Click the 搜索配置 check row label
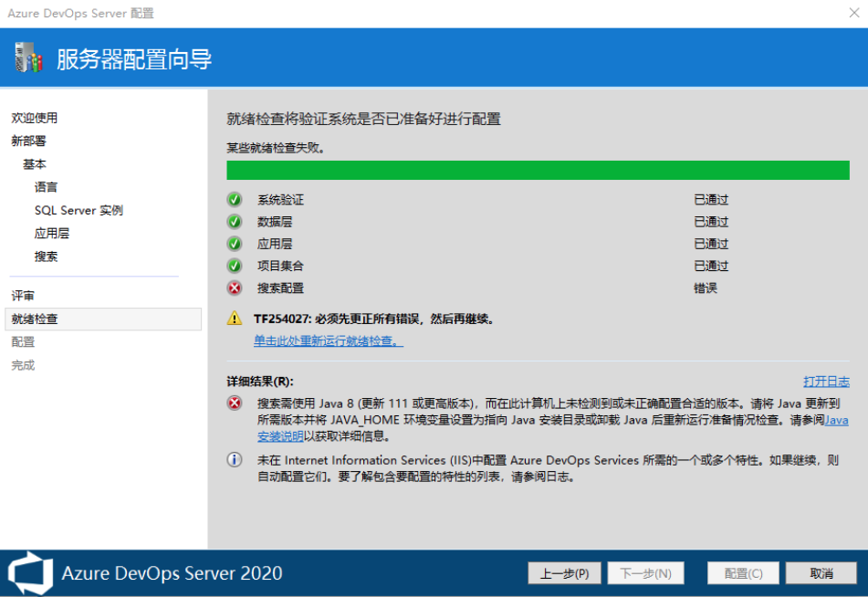868x597 pixels. [x=280, y=288]
